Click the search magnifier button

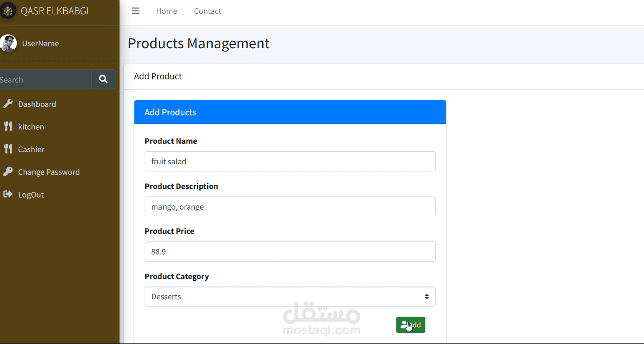pyautogui.click(x=103, y=79)
